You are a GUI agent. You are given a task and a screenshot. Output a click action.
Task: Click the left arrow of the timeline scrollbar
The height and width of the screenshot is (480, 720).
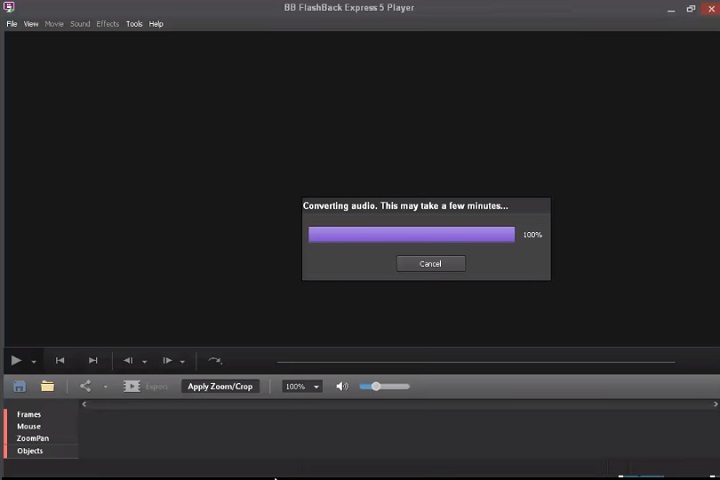[84, 404]
